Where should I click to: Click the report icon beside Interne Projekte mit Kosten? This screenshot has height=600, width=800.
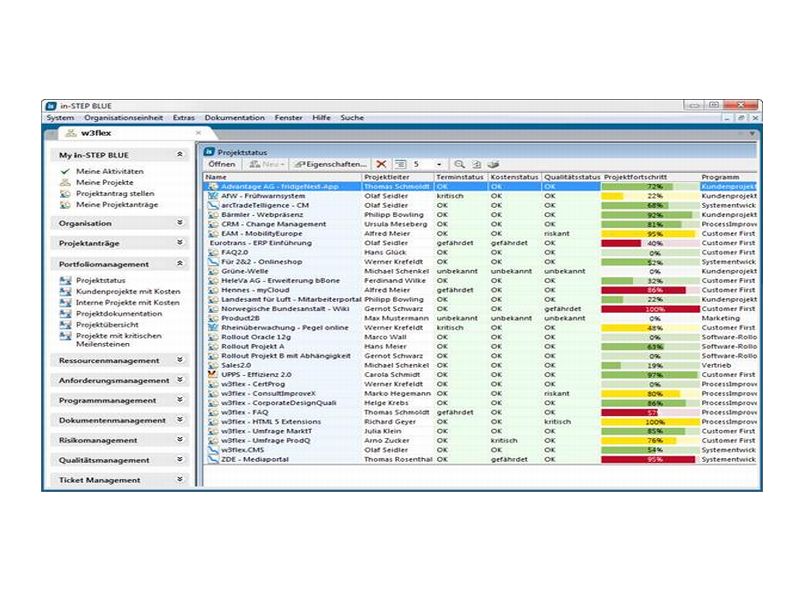pos(65,303)
